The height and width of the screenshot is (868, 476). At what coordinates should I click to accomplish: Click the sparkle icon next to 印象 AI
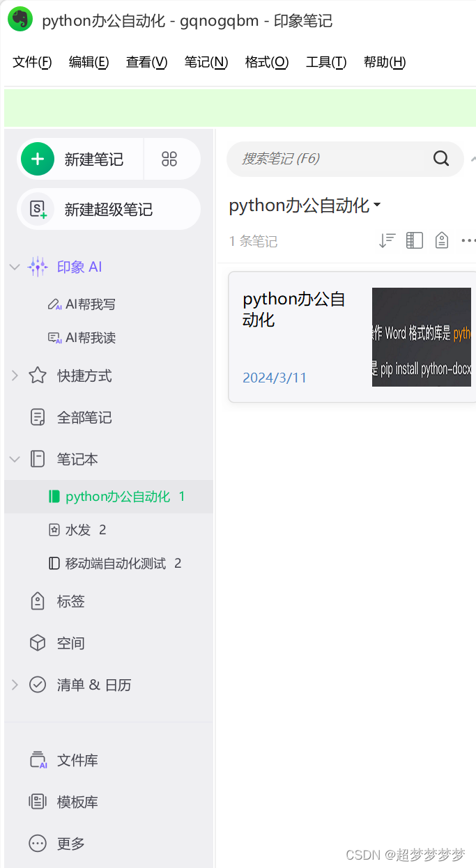[38, 267]
